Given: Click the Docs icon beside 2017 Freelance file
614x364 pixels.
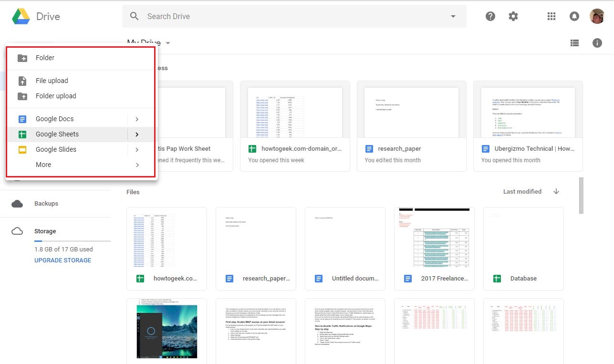Looking at the screenshot, I should click(407, 279).
